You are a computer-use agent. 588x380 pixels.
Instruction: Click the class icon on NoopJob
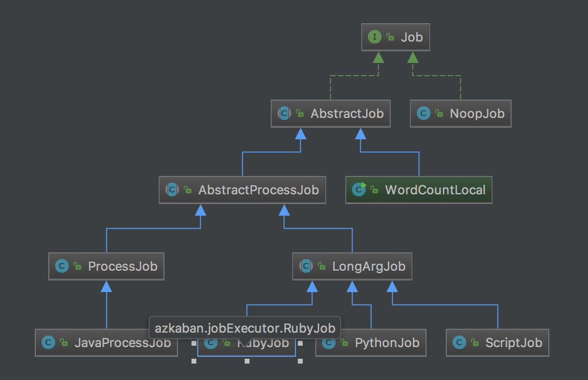pyautogui.click(x=424, y=114)
